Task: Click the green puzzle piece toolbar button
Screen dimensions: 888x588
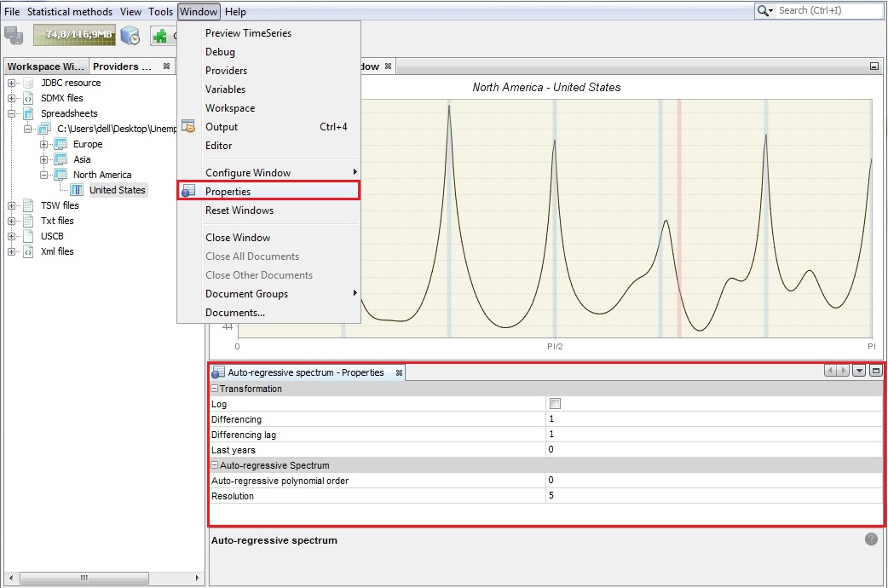Action: pyautogui.click(x=160, y=35)
